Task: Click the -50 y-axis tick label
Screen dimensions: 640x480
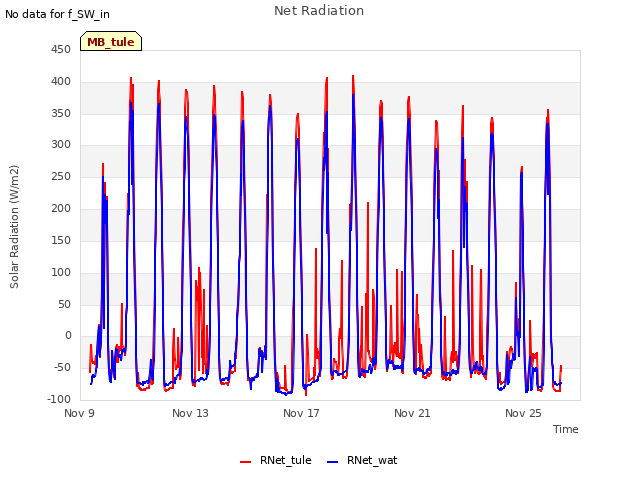Action: tap(62, 367)
